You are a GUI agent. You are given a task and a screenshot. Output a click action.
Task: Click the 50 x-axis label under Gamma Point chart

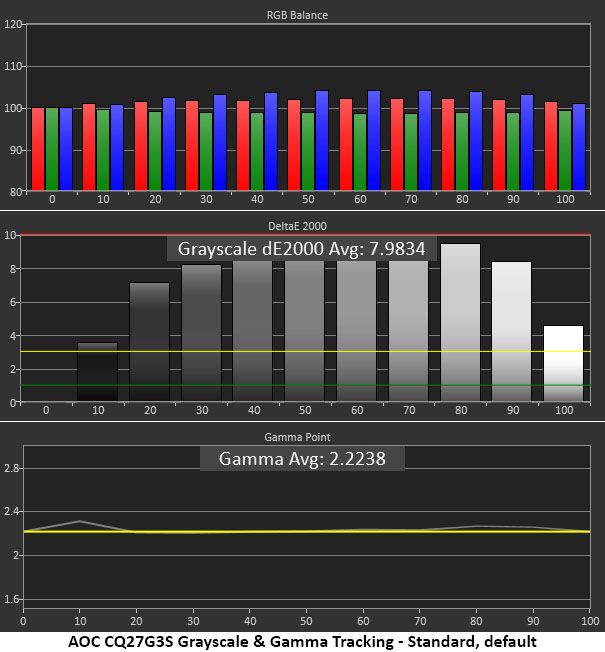306,621
